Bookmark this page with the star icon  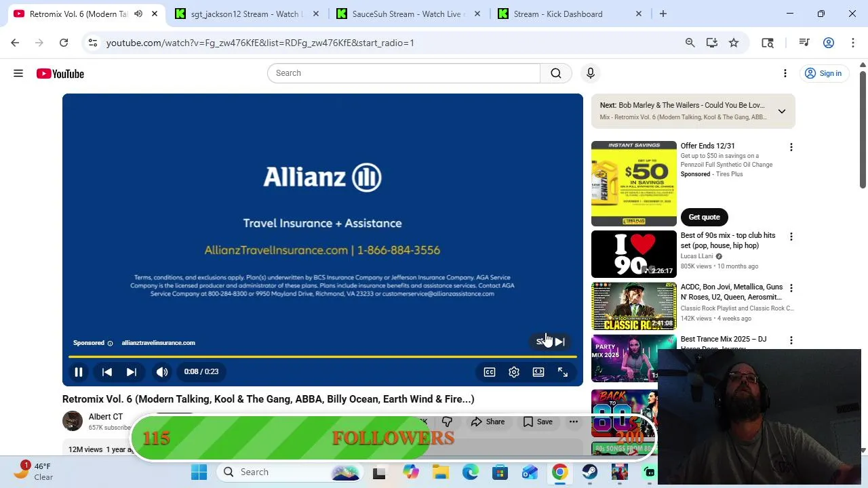734,43
